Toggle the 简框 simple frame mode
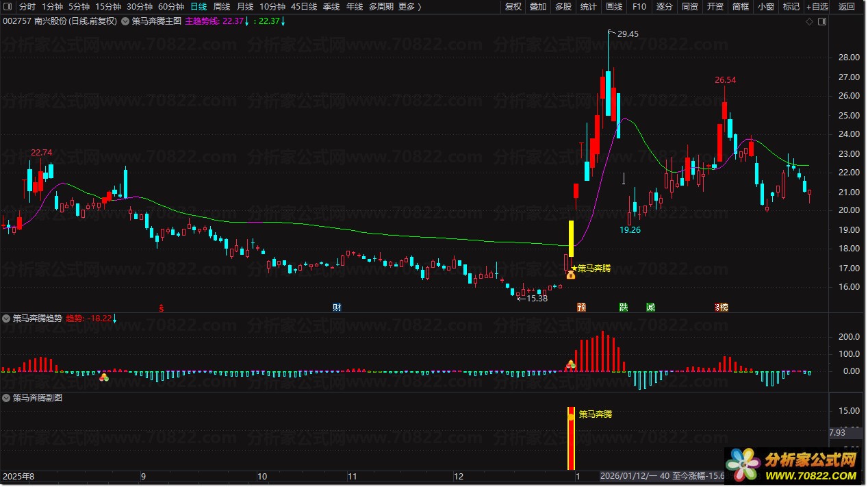The width and height of the screenshot is (868, 487). (741, 6)
